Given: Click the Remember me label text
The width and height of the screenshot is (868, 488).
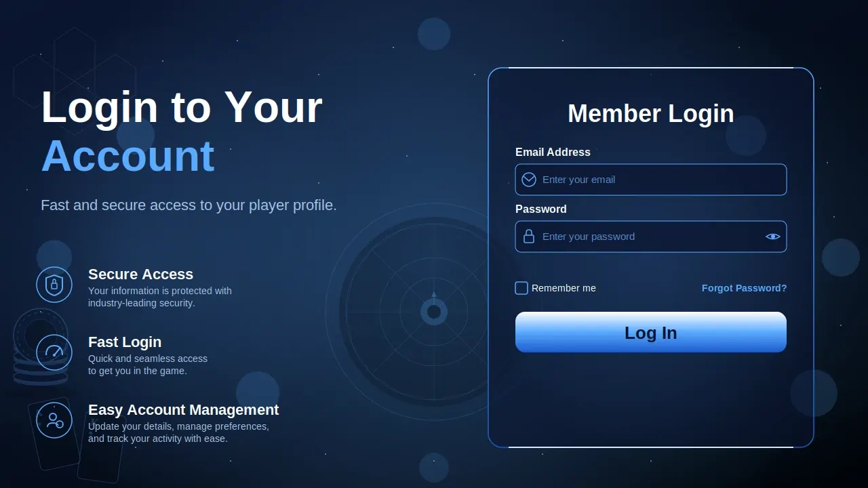Looking at the screenshot, I should click(x=564, y=288).
